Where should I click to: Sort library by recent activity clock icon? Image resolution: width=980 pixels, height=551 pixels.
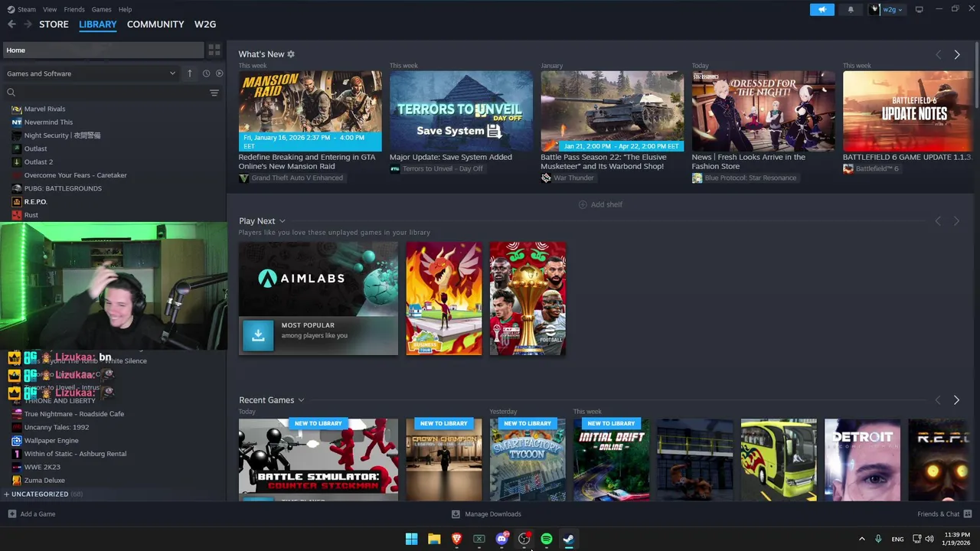(x=206, y=73)
